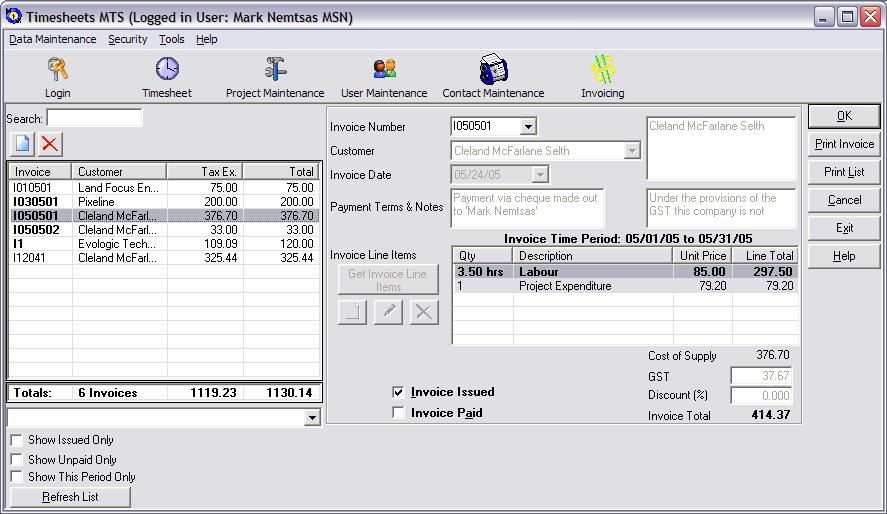Click Get Invoice Line Items button
Image resolution: width=887 pixels, height=514 pixels.
pyautogui.click(x=388, y=280)
